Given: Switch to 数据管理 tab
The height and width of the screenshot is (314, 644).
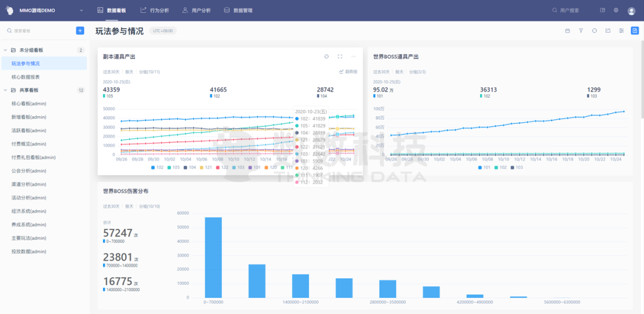Looking at the screenshot, I should (238, 10).
